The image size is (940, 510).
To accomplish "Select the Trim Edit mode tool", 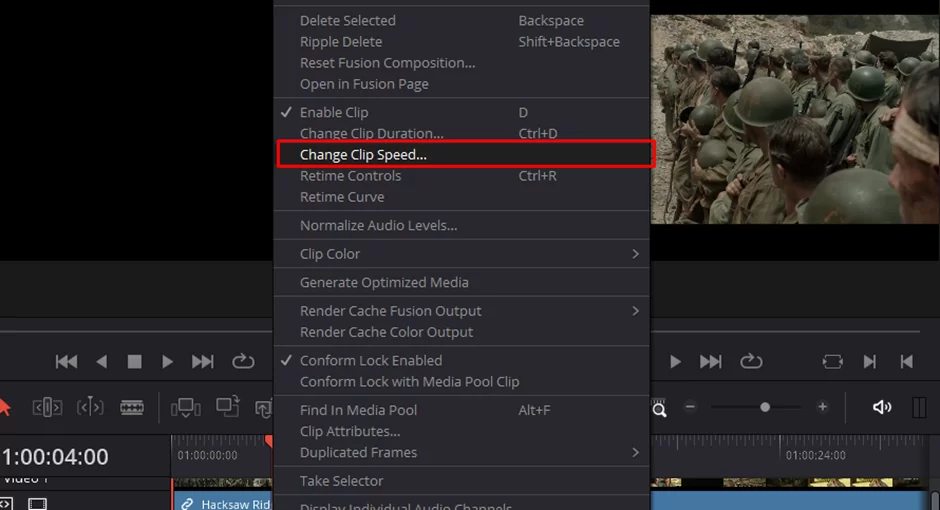I will click(x=47, y=408).
